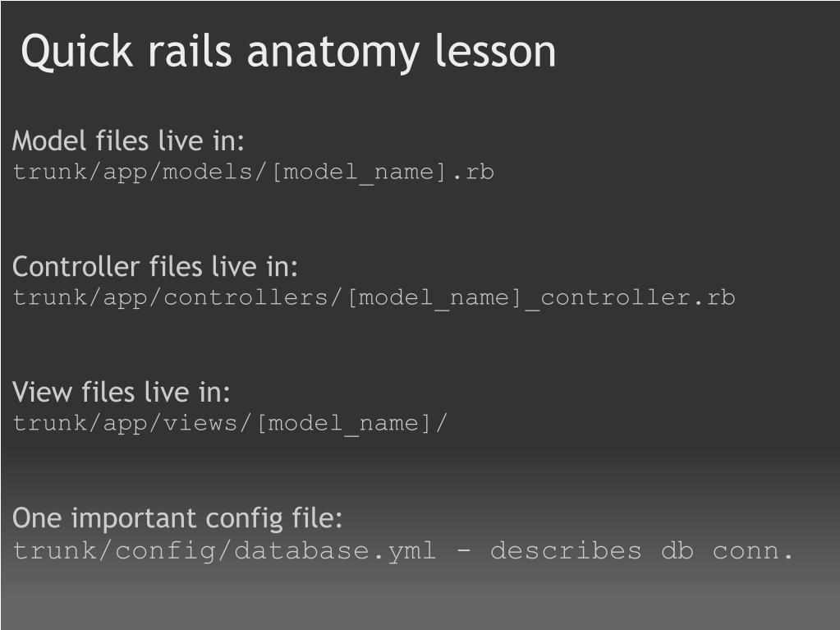Click the slide title "Quick rails anatomy lesson"
This screenshot has width=840, height=630.
[288, 52]
